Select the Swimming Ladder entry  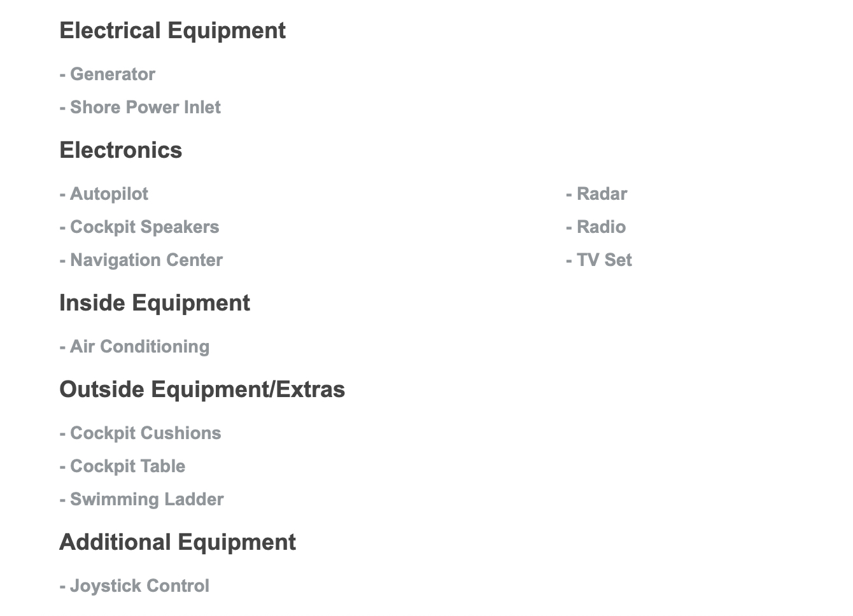coord(146,500)
